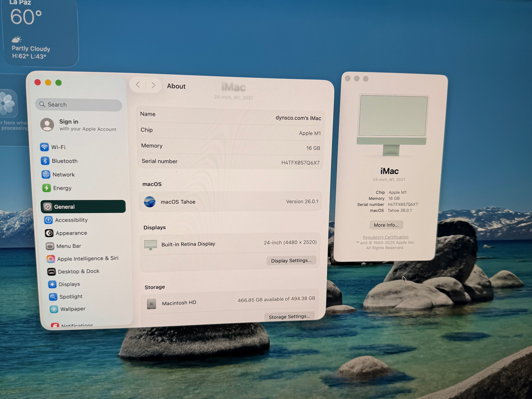Open the Energy settings icon
Image resolution: width=532 pixels, height=399 pixels.
46,188
